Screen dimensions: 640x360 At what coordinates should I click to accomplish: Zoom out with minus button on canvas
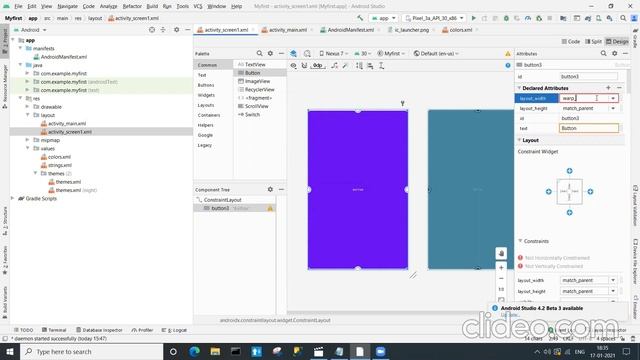(501, 278)
